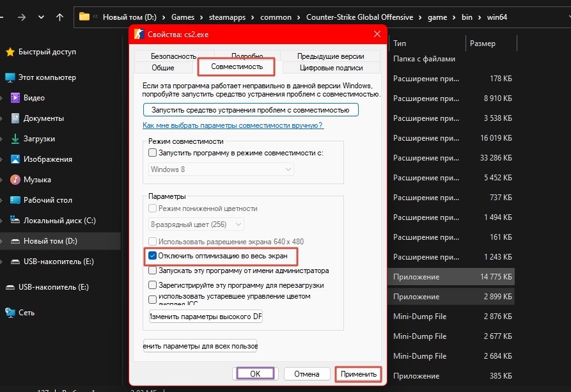Toggle register program for restart checkbox
The width and height of the screenshot is (571, 392).
(153, 285)
